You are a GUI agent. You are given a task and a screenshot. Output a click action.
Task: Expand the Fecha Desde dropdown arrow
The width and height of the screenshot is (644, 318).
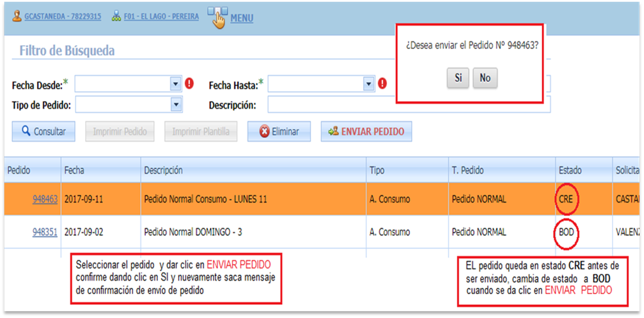[x=176, y=84]
